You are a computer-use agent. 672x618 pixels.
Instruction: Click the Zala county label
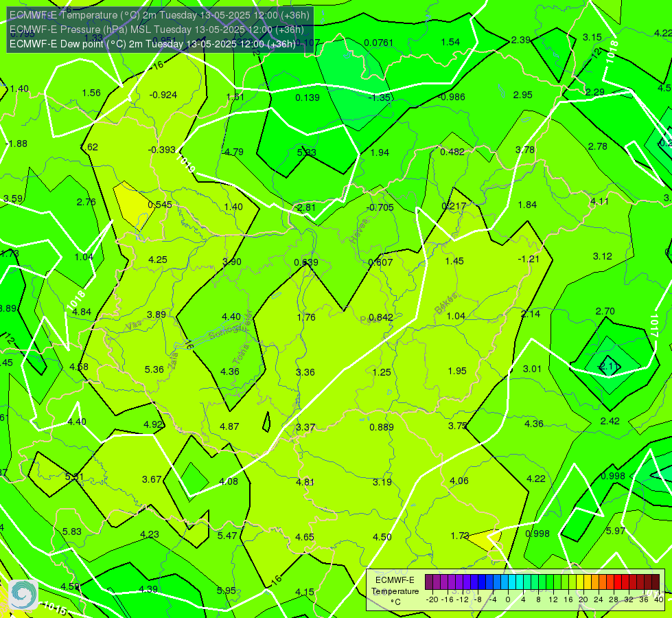click(x=172, y=360)
